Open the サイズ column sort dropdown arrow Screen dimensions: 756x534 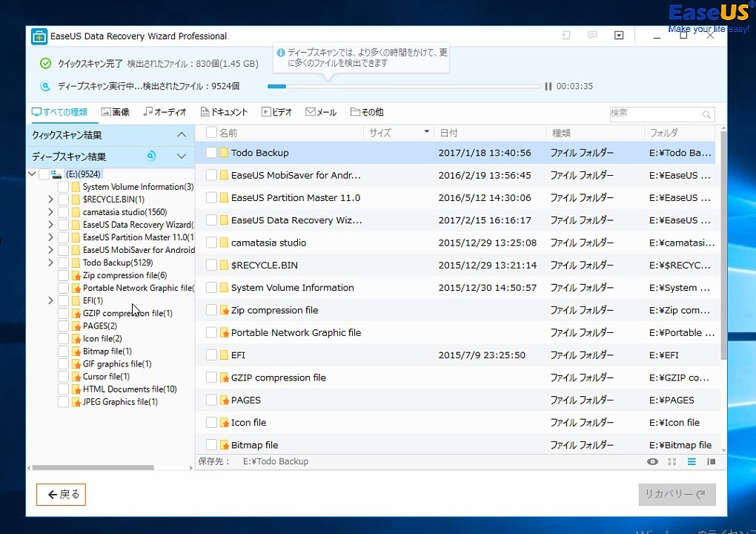426,132
